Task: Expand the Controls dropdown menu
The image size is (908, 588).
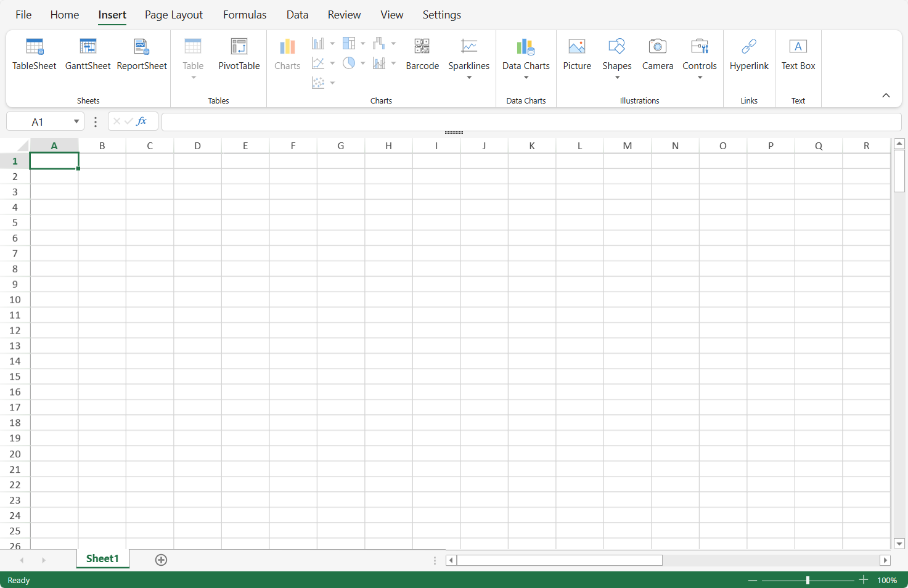Action: [x=700, y=78]
